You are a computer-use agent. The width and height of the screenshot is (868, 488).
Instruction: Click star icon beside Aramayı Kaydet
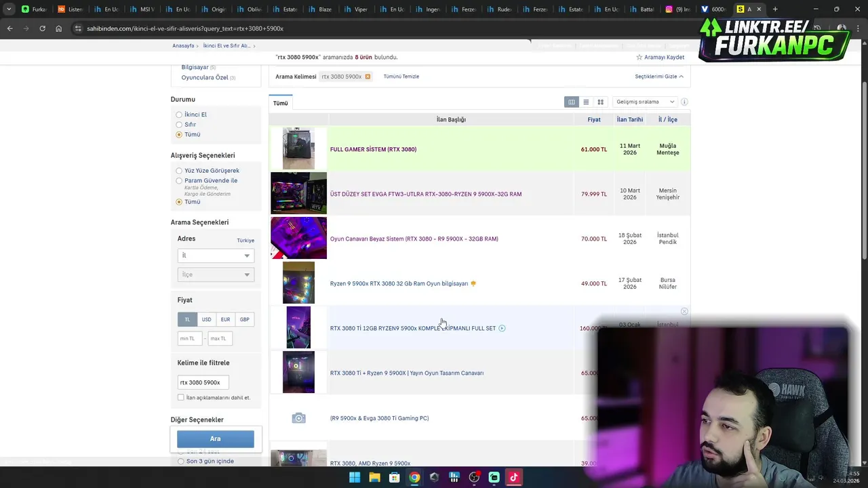tap(639, 57)
